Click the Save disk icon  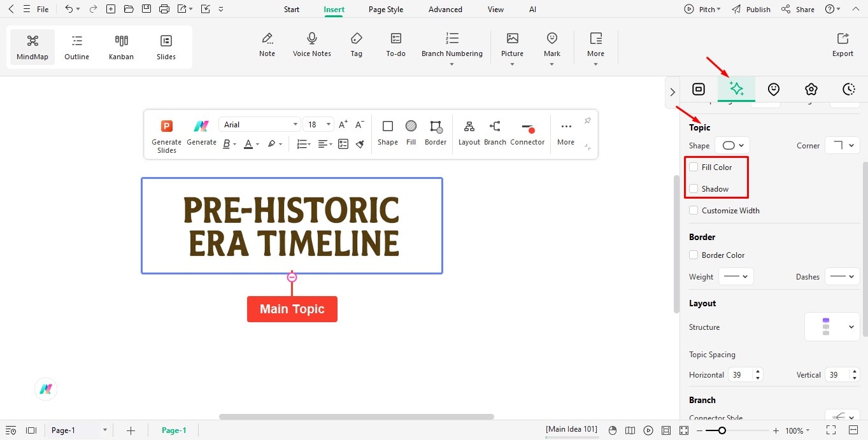(x=146, y=9)
